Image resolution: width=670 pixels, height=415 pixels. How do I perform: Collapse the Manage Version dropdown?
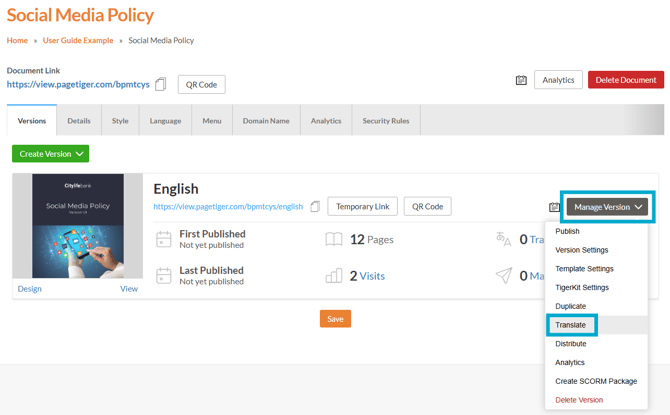coord(607,207)
